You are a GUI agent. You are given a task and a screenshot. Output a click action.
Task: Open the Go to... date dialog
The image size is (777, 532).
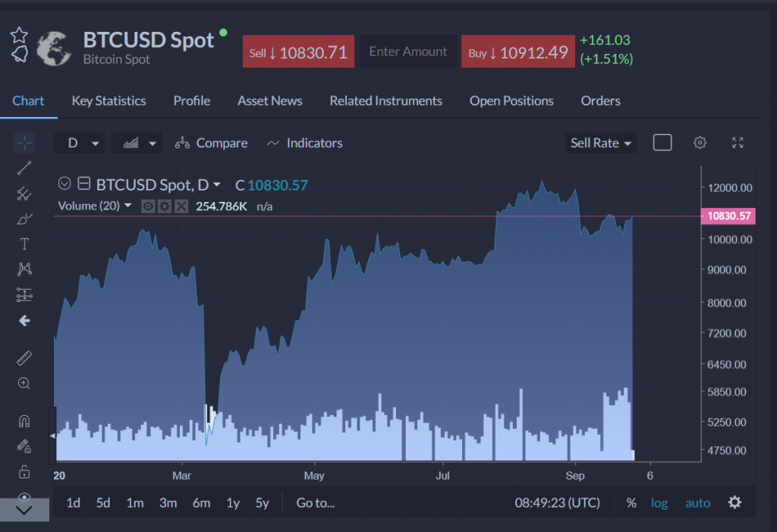pyautogui.click(x=316, y=502)
